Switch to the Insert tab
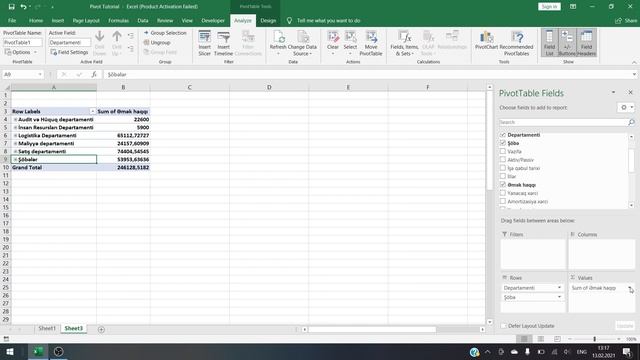The width and height of the screenshot is (640, 360). [x=58, y=20]
